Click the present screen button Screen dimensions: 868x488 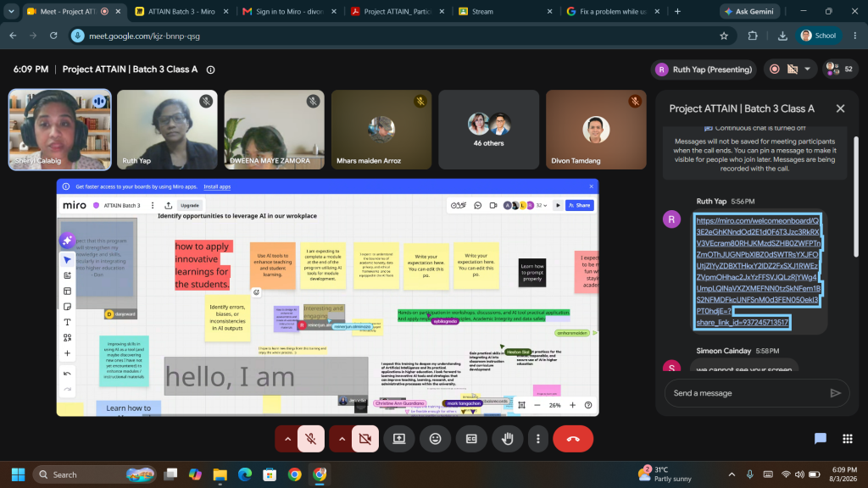pos(399,439)
